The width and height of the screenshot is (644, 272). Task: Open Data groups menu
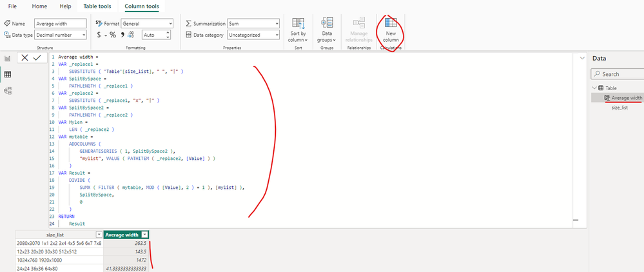coord(327,30)
